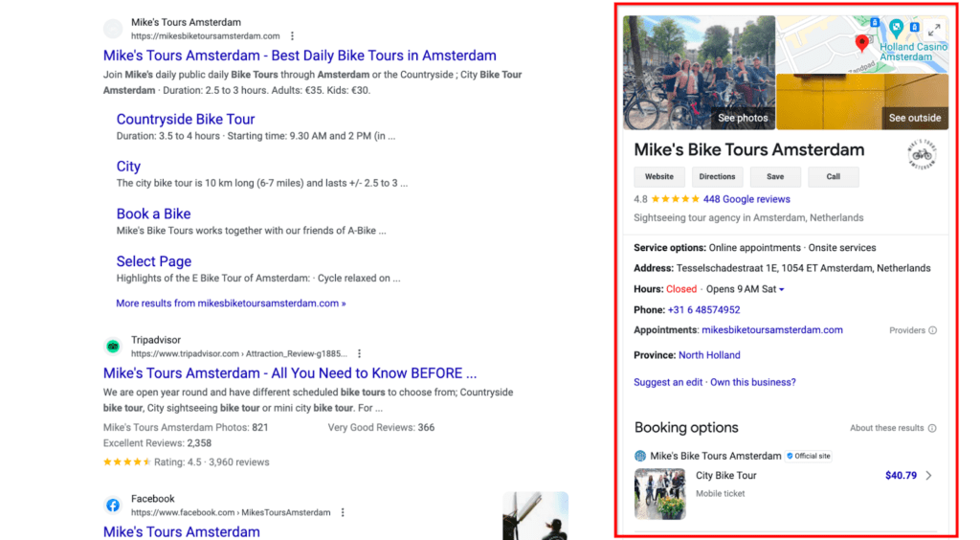Open the City Bike Tour chevron arrow
Screen dimensions: 980x540
(x=928, y=476)
